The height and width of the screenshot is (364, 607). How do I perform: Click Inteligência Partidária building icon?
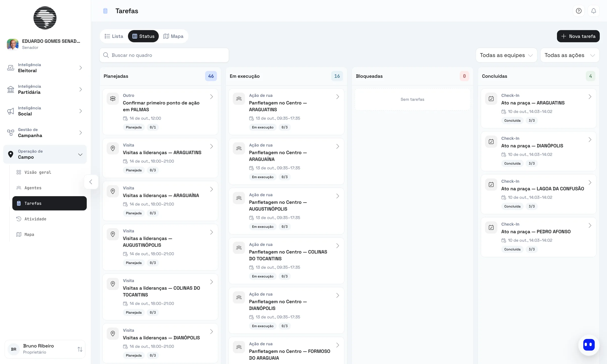(x=11, y=89)
